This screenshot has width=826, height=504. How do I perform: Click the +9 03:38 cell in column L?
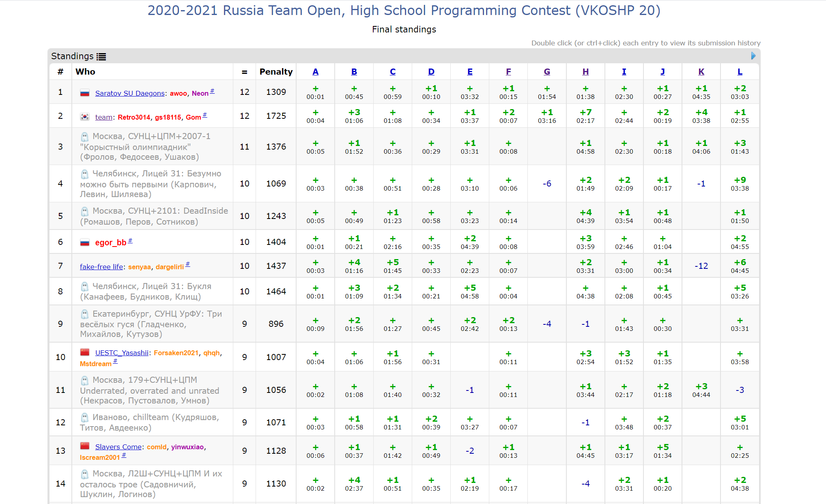(x=740, y=184)
